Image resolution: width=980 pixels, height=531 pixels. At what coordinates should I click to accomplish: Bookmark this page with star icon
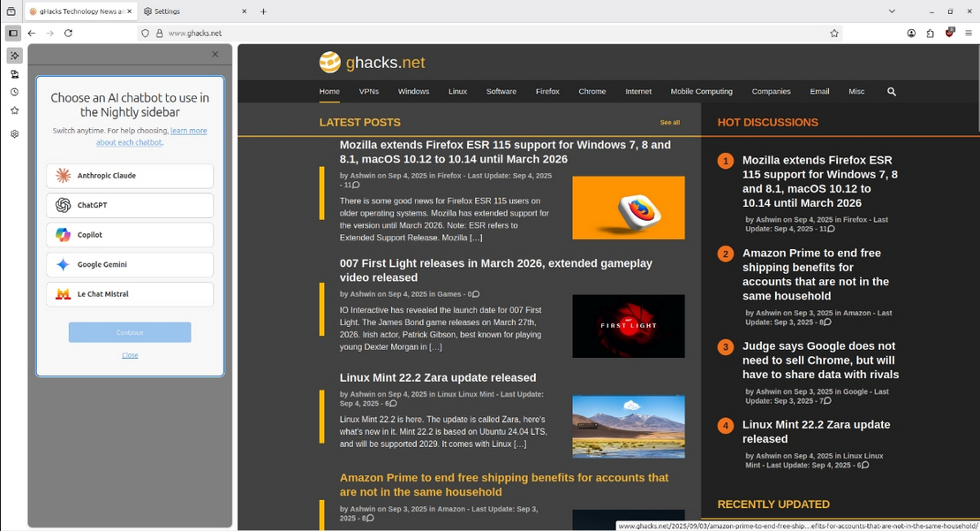pyautogui.click(x=833, y=34)
